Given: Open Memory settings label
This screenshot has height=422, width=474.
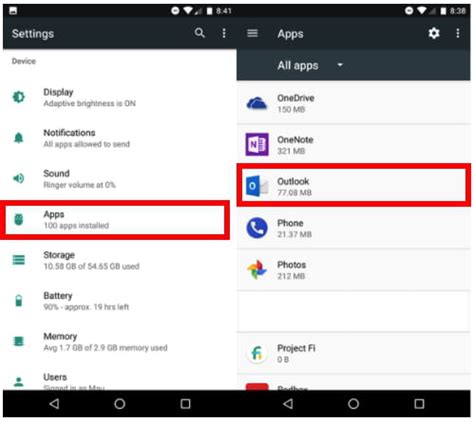Looking at the screenshot, I should pyautogui.click(x=60, y=336).
